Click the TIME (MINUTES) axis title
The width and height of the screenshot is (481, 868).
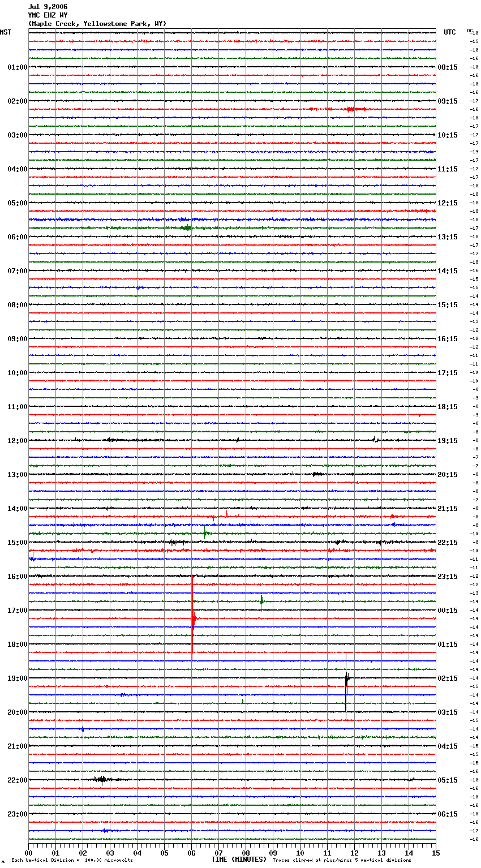point(239,860)
